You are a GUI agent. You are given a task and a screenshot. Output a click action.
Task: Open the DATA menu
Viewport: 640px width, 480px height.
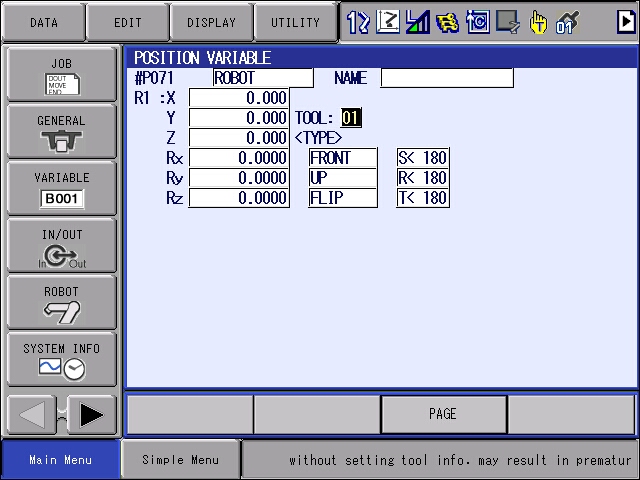click(43, 22)
